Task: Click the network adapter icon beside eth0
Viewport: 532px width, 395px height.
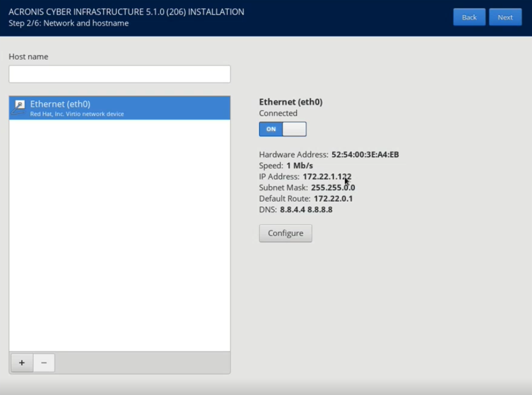Action: point(20,108)
